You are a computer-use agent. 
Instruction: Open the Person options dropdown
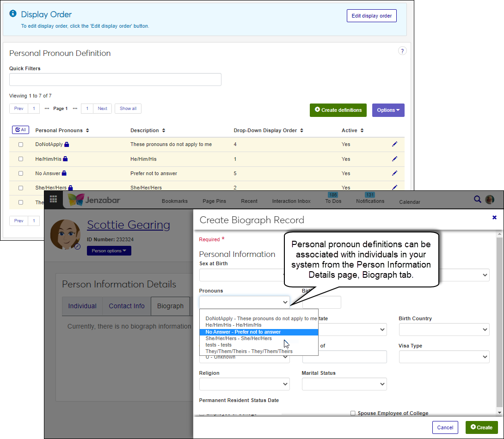(x=109, y=251)
